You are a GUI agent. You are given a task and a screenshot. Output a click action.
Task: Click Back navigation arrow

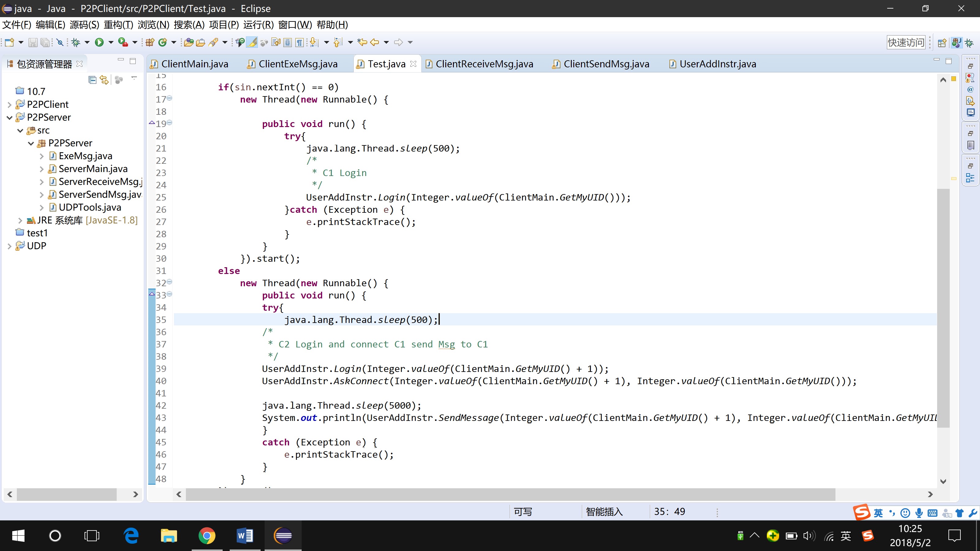pyautogui.click(x=375, y=42)
